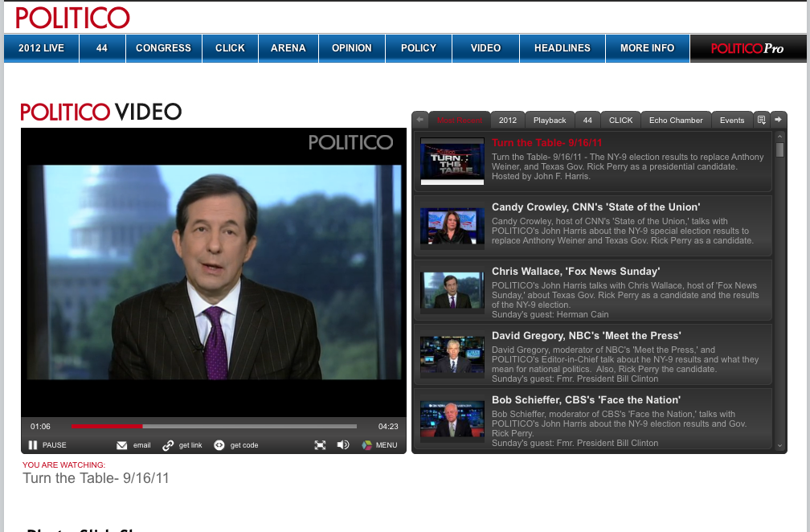
Task: Click the PAUSE label in player controls
Action: tap(55, 445)
